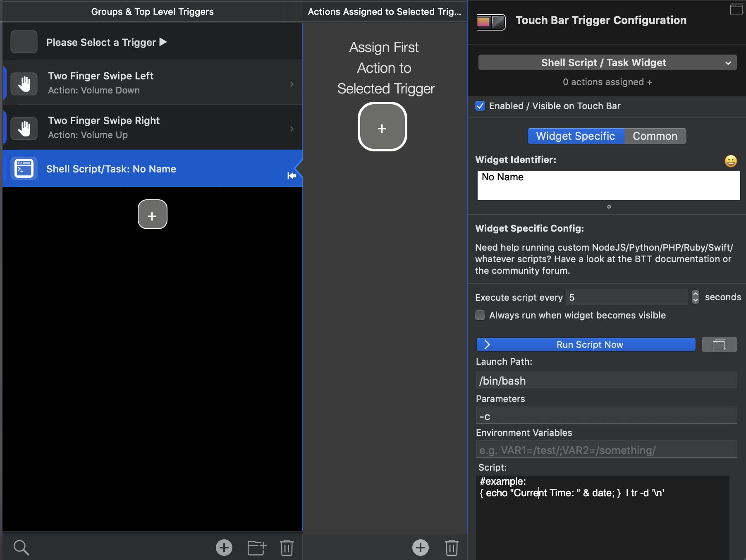Click Action: Volume Down text
The image size is (746, 560).
pos(94,90)
